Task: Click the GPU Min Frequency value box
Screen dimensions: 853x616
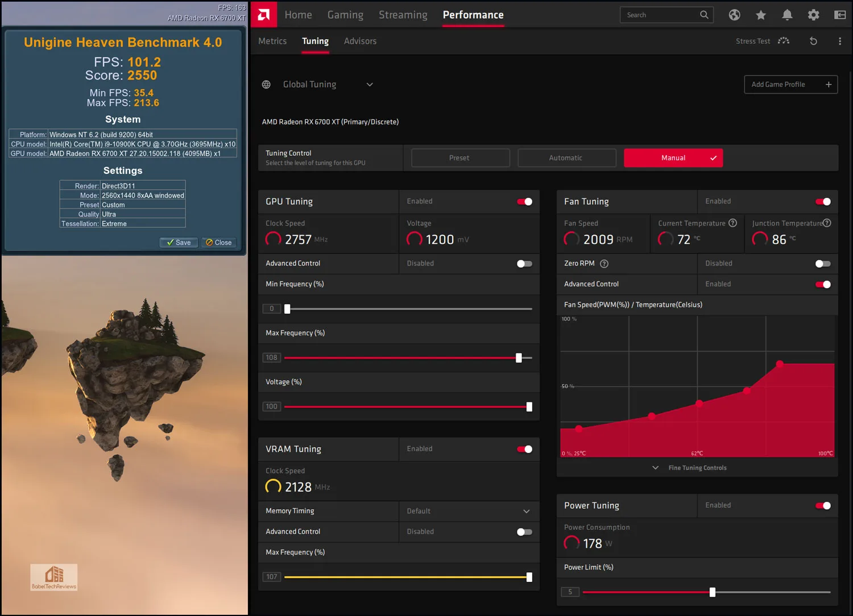Action: 272,309
